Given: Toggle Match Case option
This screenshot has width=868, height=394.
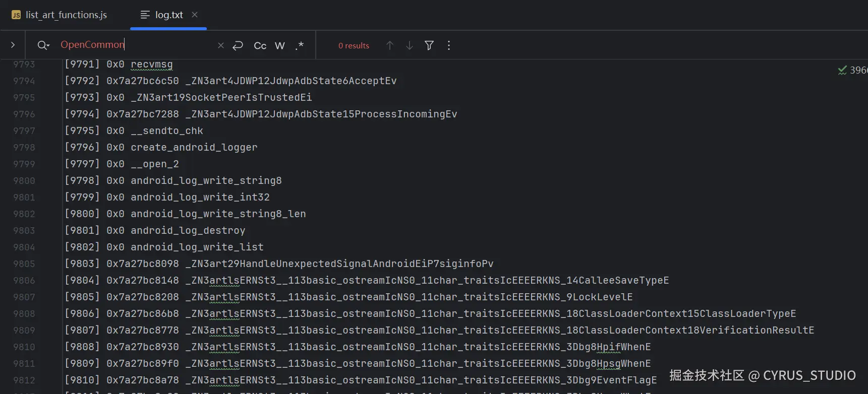Looking at the screenshot, I should (260, 45).
